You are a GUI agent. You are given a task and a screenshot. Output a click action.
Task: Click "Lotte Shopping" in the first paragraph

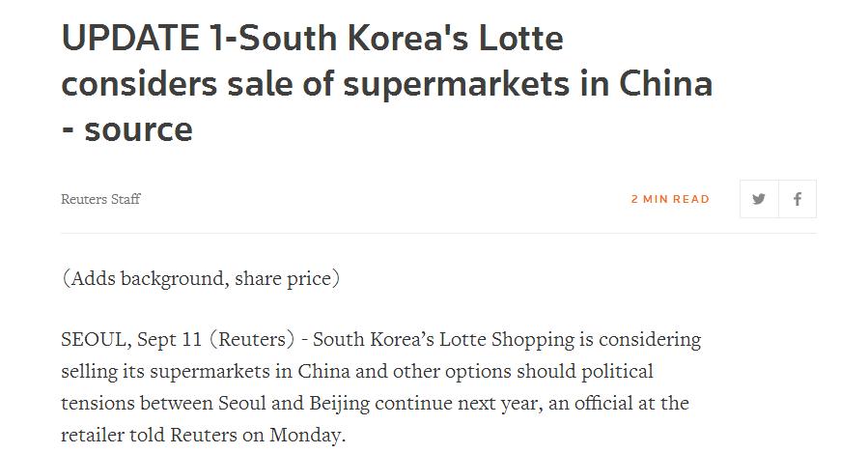click(x=507, y=339)
